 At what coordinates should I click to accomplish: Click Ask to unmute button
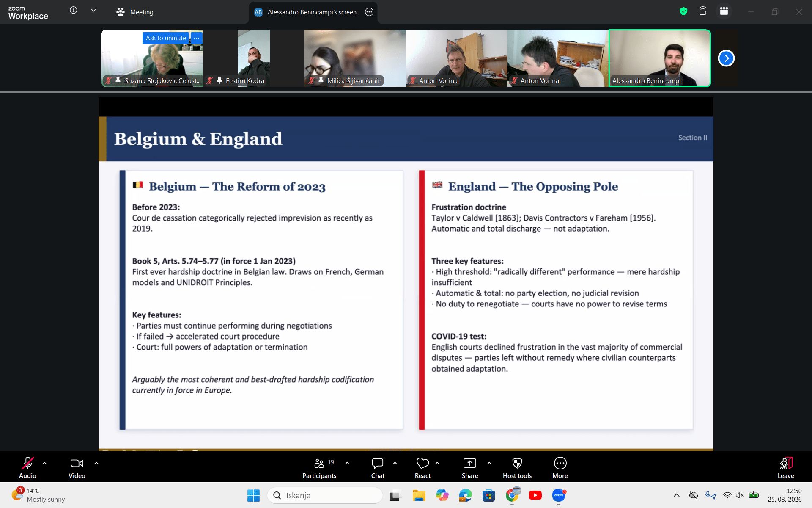pos(165,38)
